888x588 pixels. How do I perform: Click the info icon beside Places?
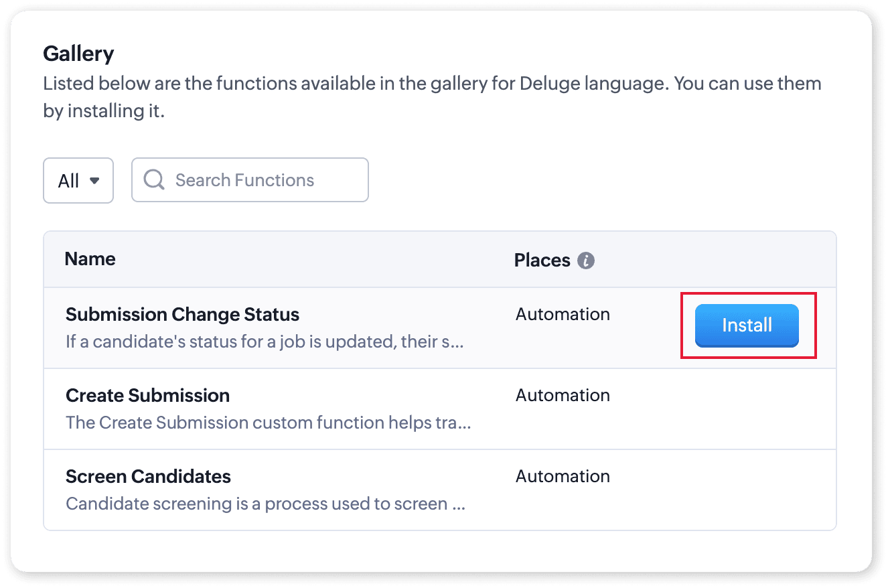click(586, 261)
